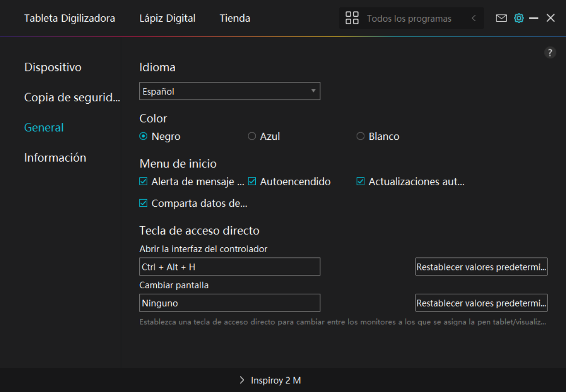Image resolution: width=566 pixels, height=392 pixels.
Task: Open the Todos los programas selector
Action: pyautogui.click(x=409, y=19)
